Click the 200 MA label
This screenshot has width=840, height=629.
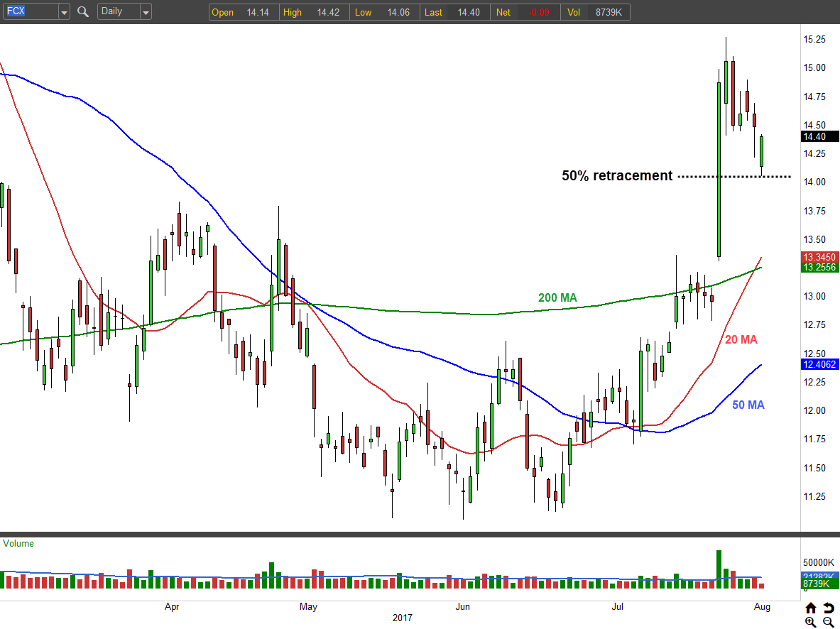click(557, 297)
